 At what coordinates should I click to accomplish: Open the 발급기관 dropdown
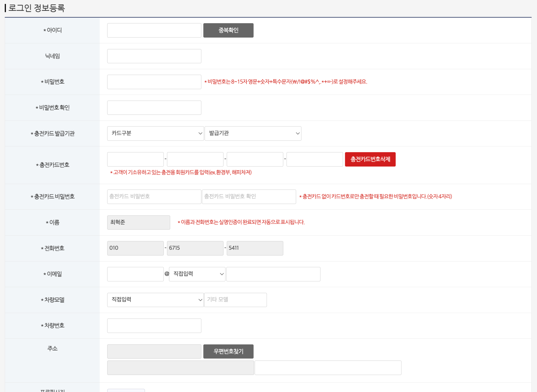[x=253, y=134]
